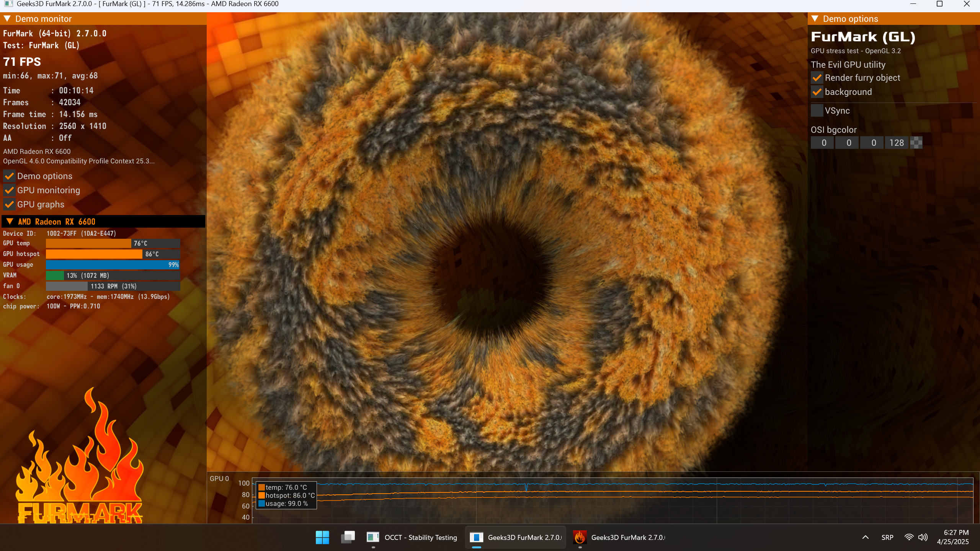This screenshot has height=551, width=980.
Task: Uncheck the GPU monitoring checkbox
Action: [x=9, y=190]
